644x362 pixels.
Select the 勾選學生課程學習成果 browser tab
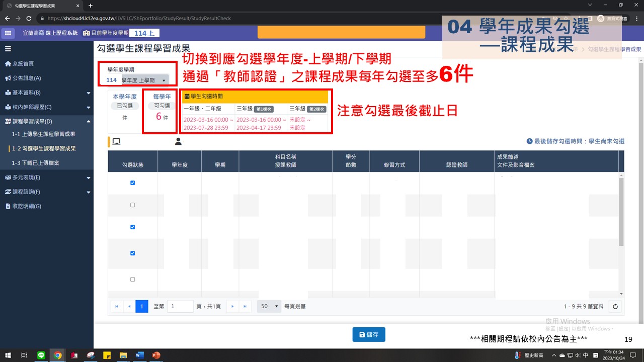[x=42, y=6]
